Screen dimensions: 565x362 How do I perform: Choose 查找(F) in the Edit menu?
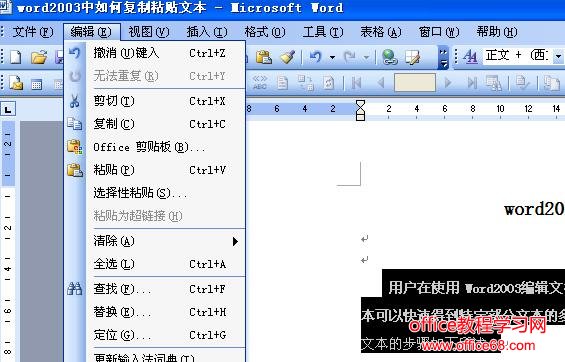point(155,289)
